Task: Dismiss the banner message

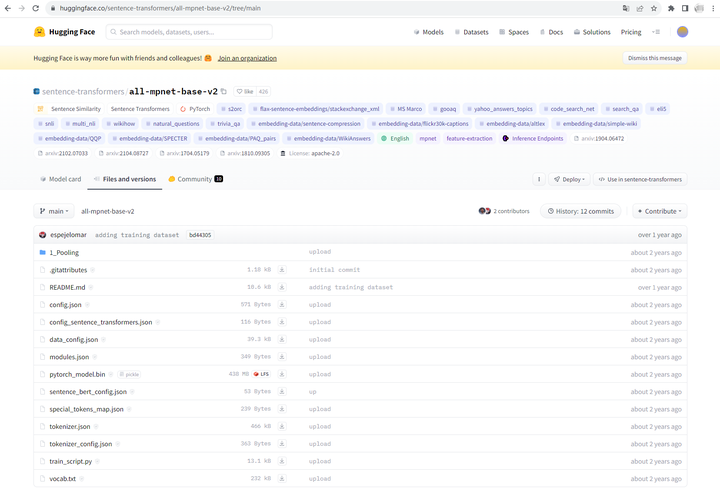Action: pos(655,58)
